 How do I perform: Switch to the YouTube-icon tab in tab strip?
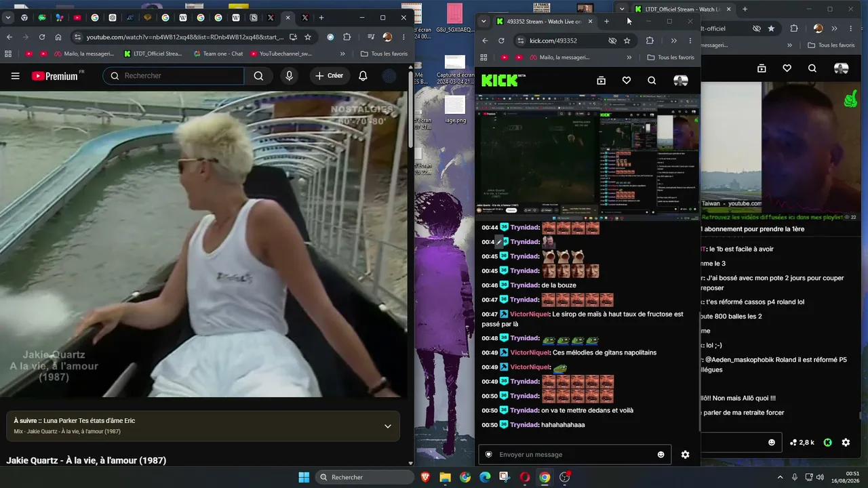pyautogui.click(x=77, y=18)
